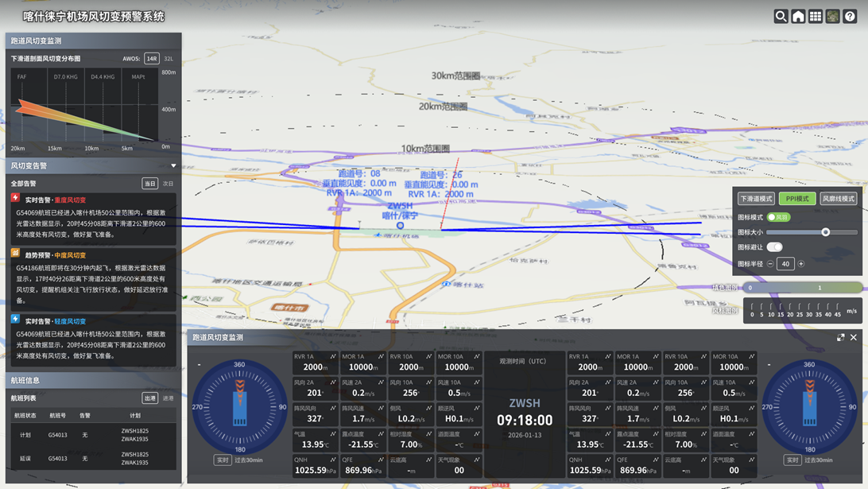Switch to 风廓线模式 tab
Viewport: 868px width, 489px height.
839,199
